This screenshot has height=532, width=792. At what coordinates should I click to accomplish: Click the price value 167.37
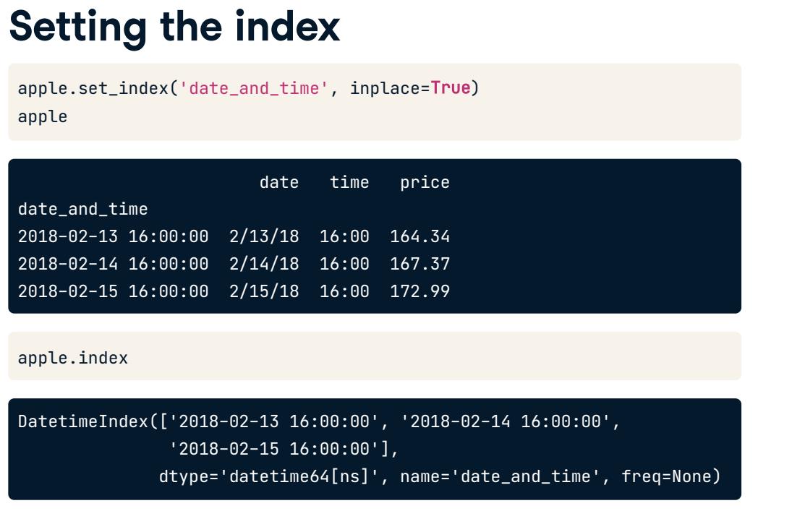420,264
